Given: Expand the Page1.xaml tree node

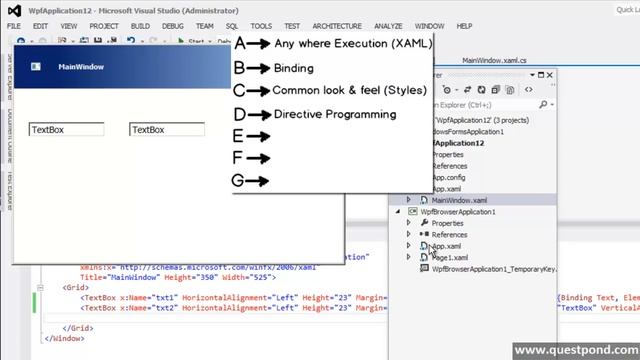Looking at the screenshot, I should pos(408,257).
